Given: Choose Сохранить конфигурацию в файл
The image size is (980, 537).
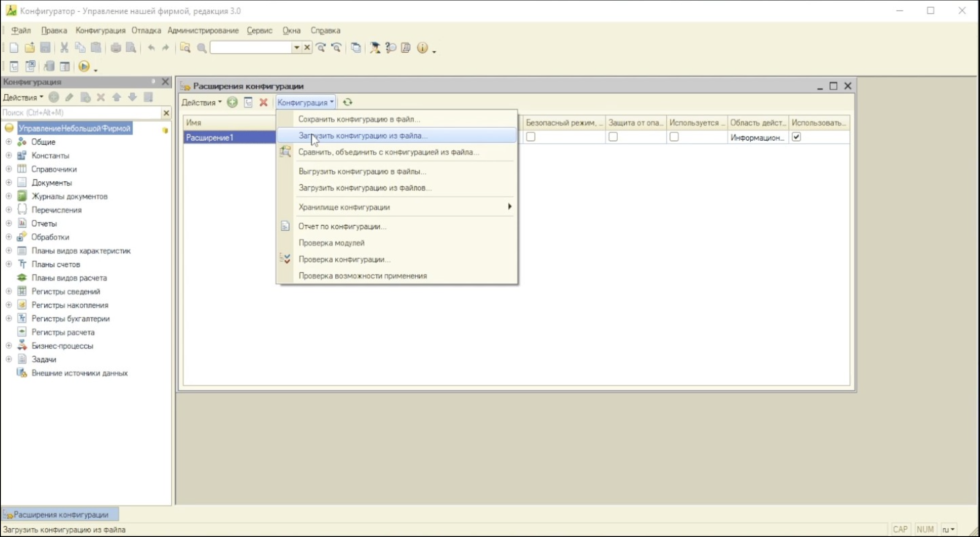Looking at the screenshot, I should (397, 119).
